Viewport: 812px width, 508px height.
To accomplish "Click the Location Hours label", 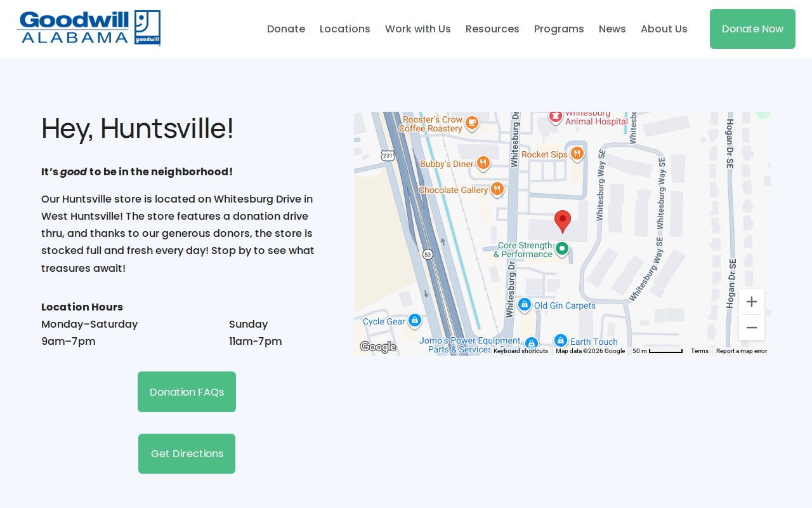I will [x=82, y=307].
